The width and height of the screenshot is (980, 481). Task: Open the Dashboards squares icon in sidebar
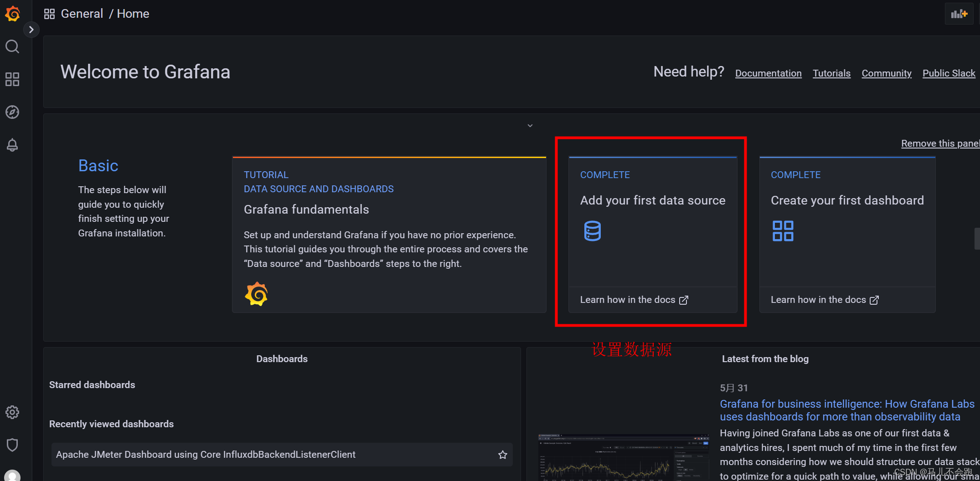(12, 79)
